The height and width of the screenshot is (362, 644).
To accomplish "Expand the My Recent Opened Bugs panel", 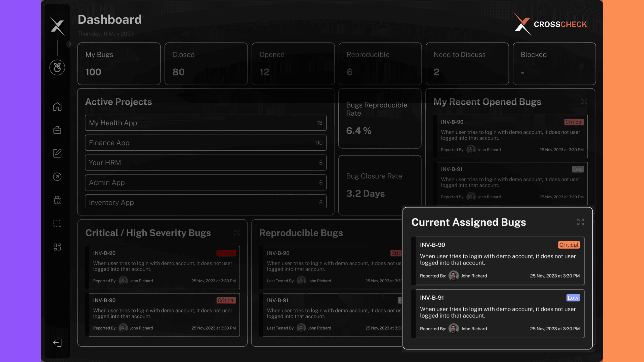I will [584, 101].
